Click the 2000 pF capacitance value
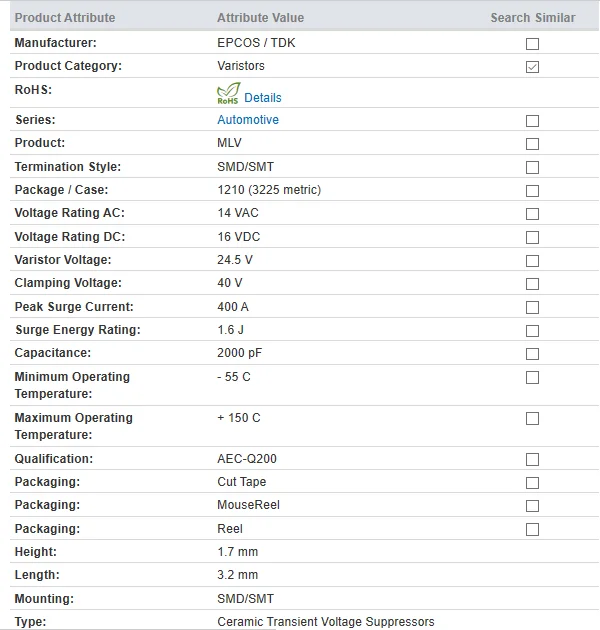 pos(240,353)
